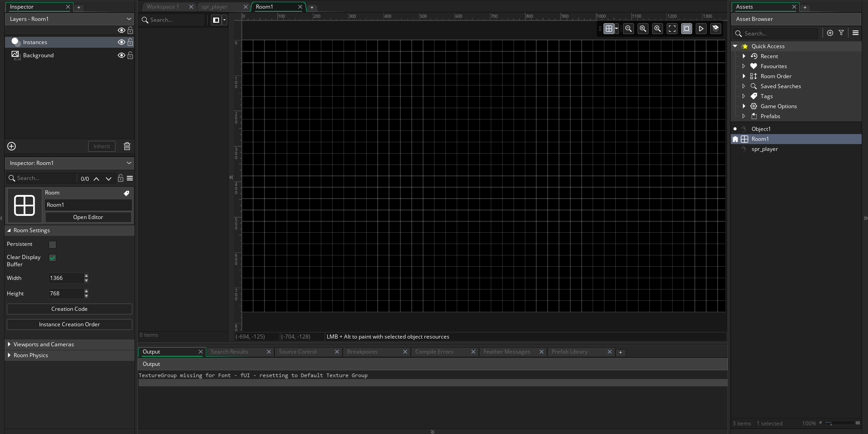Add a new bottom panel tab with plus
Image resolution: width=868 pixels, height=434 pixels.
[620, 352]
